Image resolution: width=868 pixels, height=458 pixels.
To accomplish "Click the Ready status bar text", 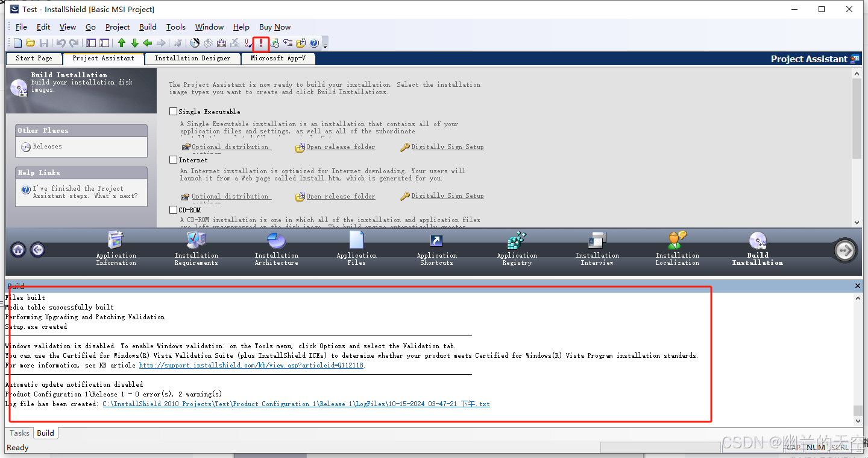I will 17,448.
